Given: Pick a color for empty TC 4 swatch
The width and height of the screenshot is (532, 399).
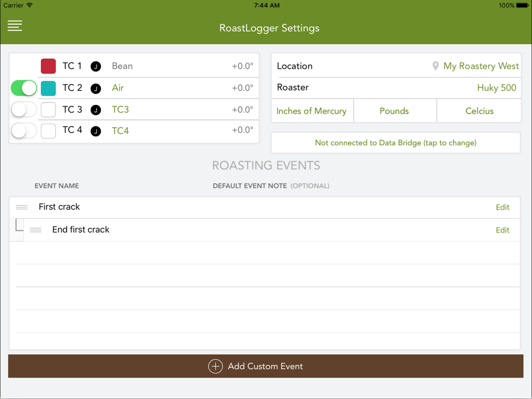Looking at the screenshot, I should click(48, 131).
